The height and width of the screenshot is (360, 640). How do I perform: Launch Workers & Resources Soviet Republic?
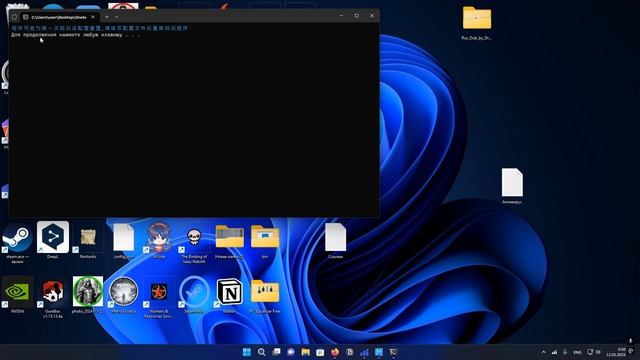(159, 298)
